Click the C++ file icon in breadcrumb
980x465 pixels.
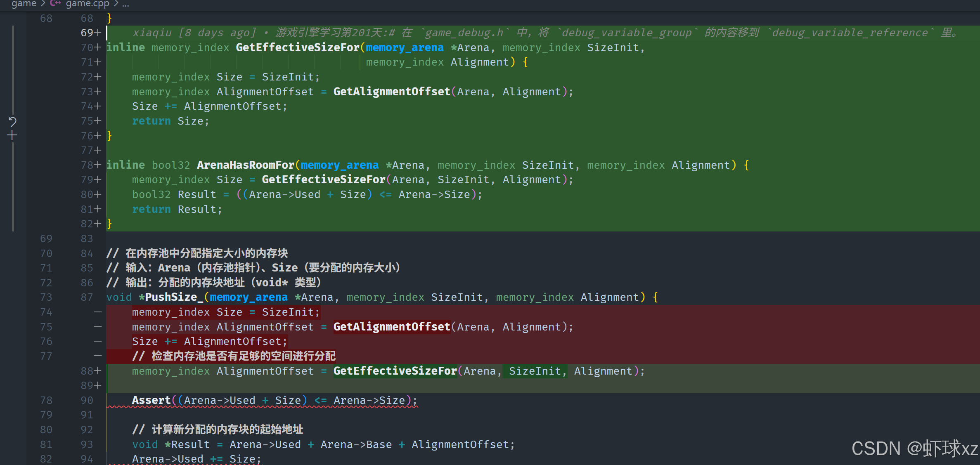click(55, 4)
